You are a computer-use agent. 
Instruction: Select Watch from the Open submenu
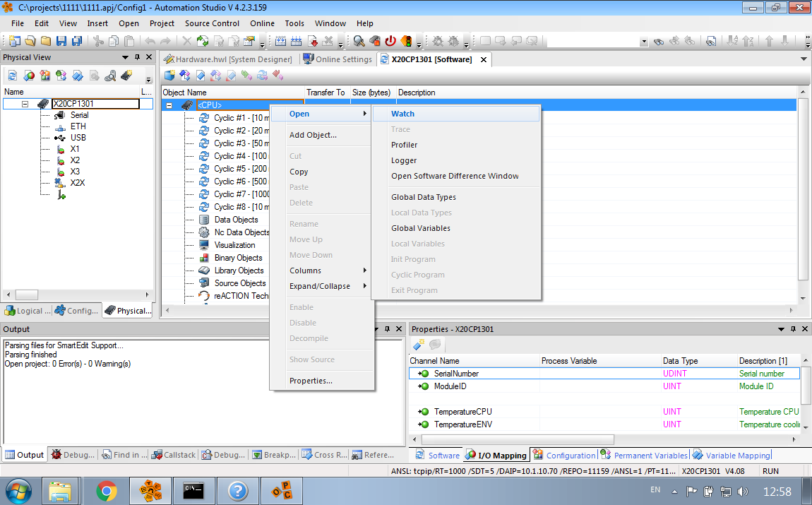(455, 114)
